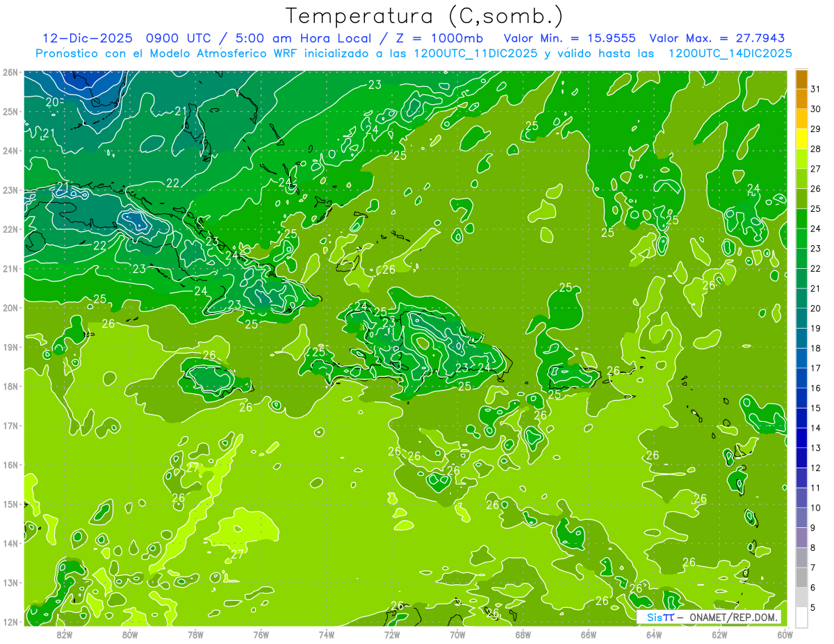This screenshot has height=644, width=834.
Task: Click the '0900 UTC' time text
Action: coord(179,38)
